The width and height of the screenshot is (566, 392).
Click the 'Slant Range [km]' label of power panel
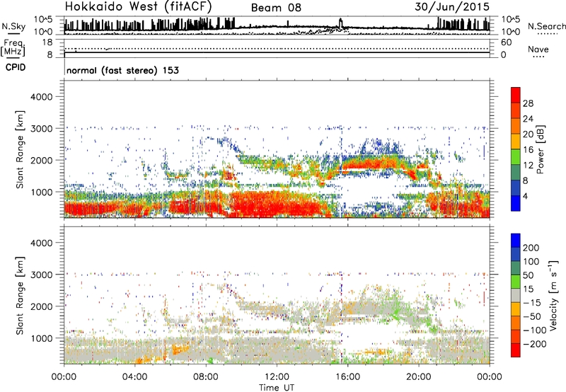pyautogui.click(x=20, y=149)
